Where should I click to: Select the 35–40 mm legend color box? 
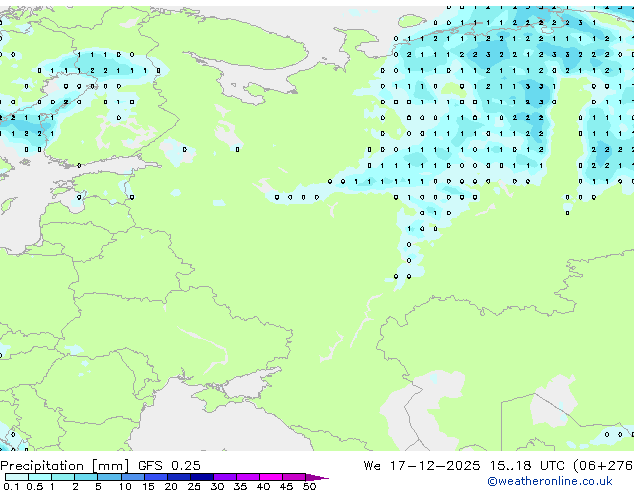click(247, 477)
